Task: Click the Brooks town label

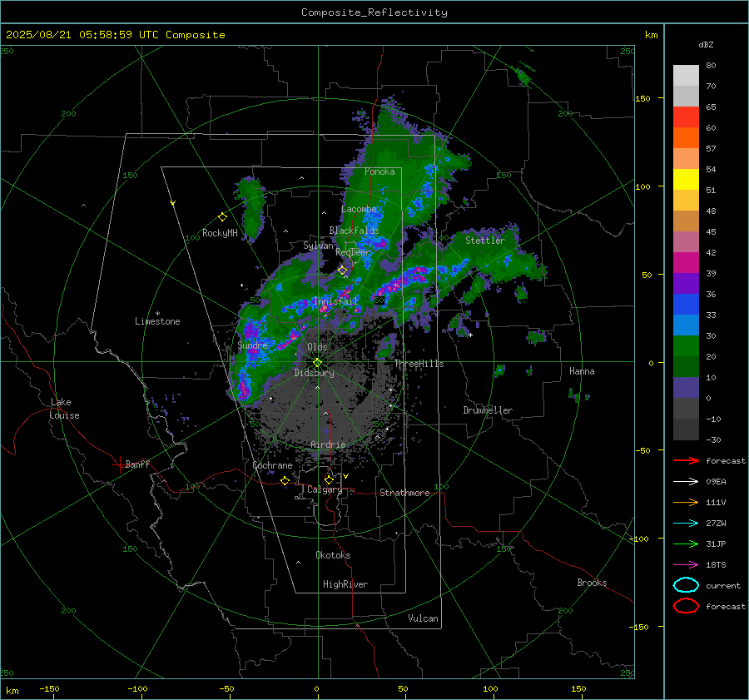Action: click(592, 583)
